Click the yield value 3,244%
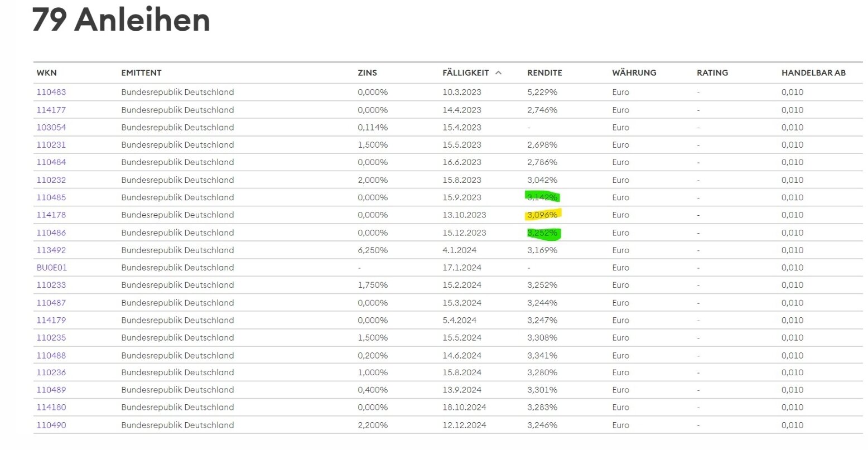868x450 pixels. 542,303
